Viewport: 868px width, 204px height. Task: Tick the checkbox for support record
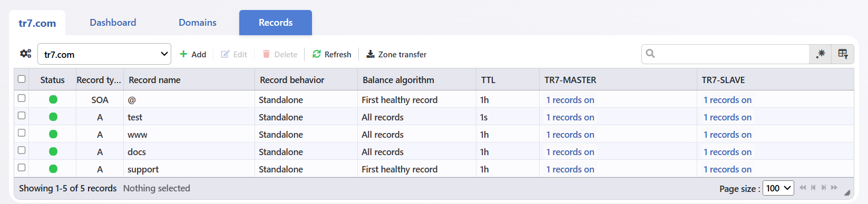22,168
